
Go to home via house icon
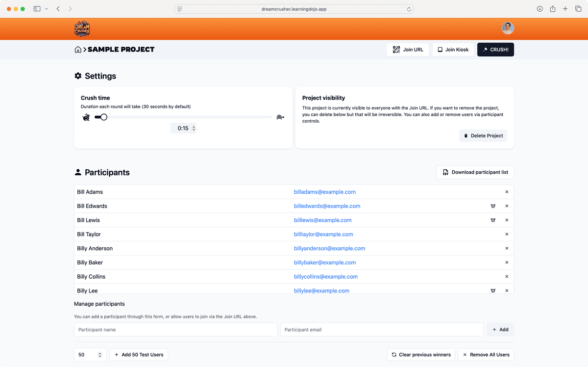(78, 50)
